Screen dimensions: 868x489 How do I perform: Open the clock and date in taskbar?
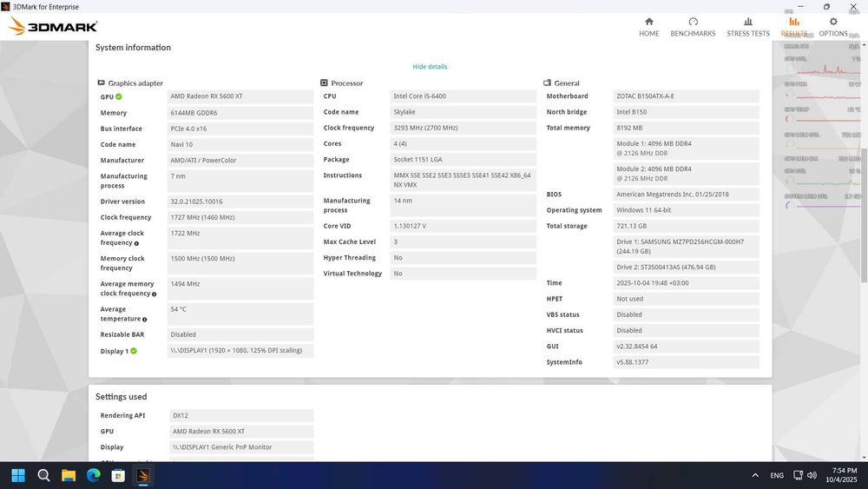click(841, 475)
